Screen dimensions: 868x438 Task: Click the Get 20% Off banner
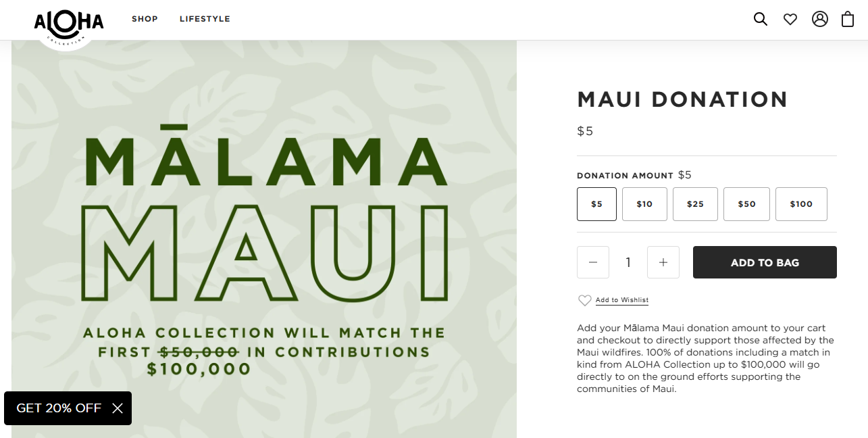pyautogui.click(x=59, y=408)
